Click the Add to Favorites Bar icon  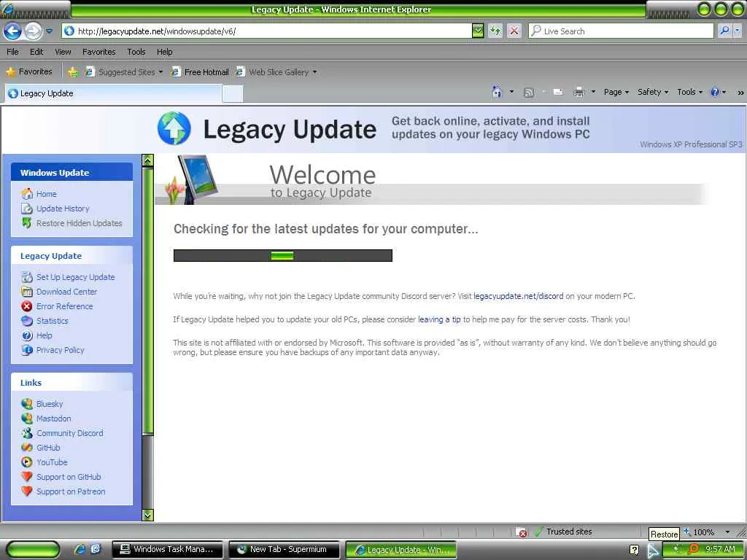coord(73,72)
